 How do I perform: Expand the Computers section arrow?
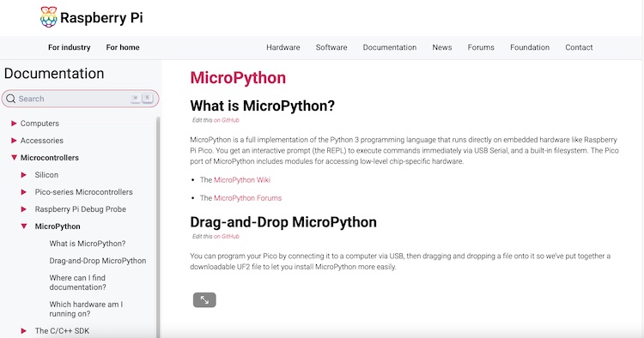pos(14,123)
